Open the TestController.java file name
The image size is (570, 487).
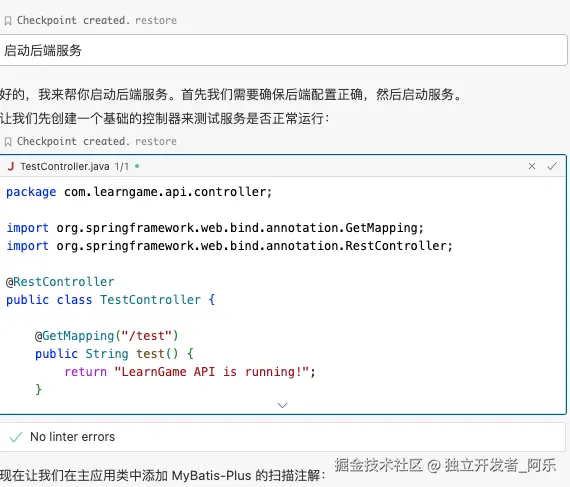pos(65,166)
